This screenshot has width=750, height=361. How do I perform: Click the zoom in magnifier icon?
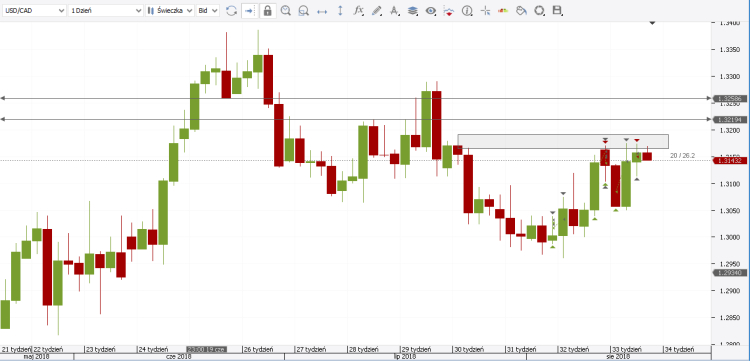coord(286,10)
